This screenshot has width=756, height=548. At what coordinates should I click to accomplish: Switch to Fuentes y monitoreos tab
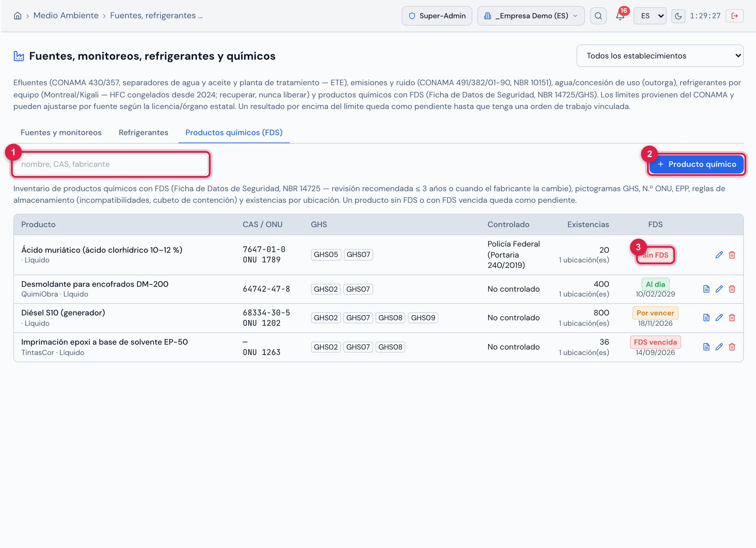[x=61, y=132]
